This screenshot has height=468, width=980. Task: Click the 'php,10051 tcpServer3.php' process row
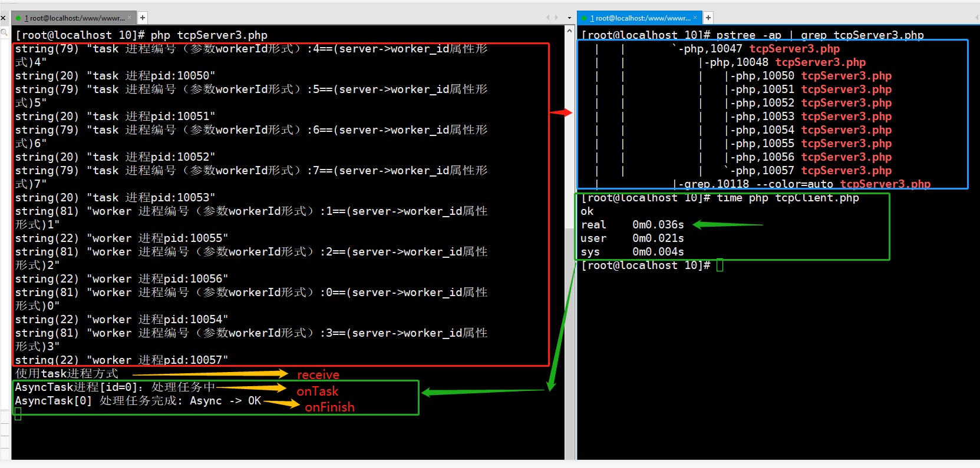click(x=808, y=89)
